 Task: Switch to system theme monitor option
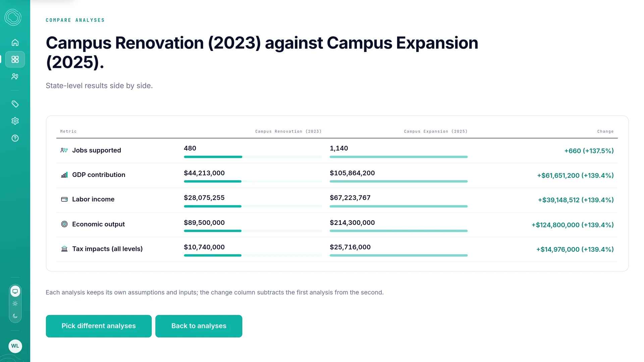click(15, 291)
